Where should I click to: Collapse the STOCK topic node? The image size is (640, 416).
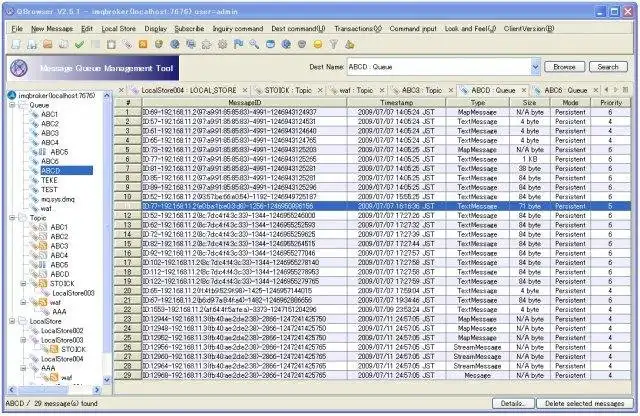click(23, 283)
